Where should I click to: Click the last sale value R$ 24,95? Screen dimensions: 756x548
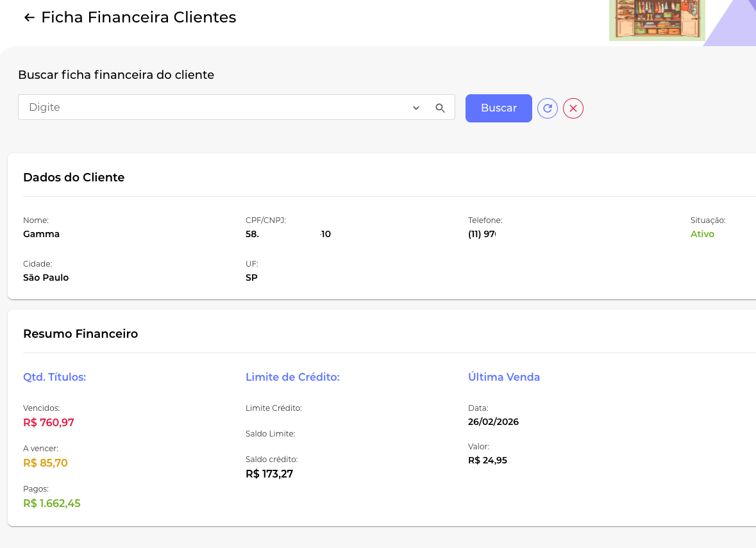487,460
